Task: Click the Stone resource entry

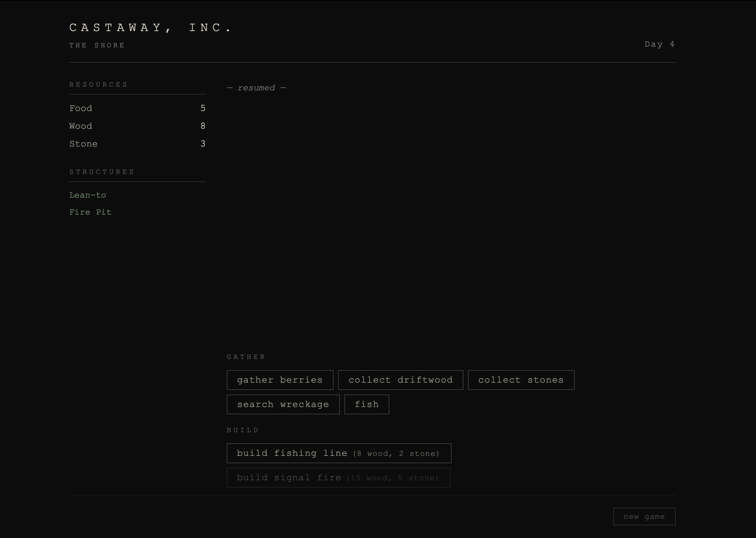Action: [x=137, y=144]
